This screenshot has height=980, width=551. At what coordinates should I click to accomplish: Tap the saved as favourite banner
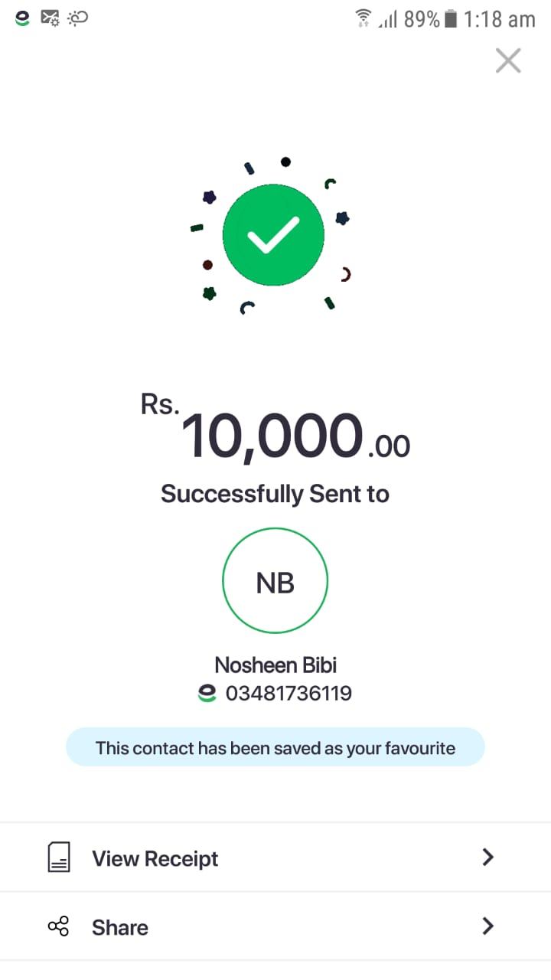(275, 748)
